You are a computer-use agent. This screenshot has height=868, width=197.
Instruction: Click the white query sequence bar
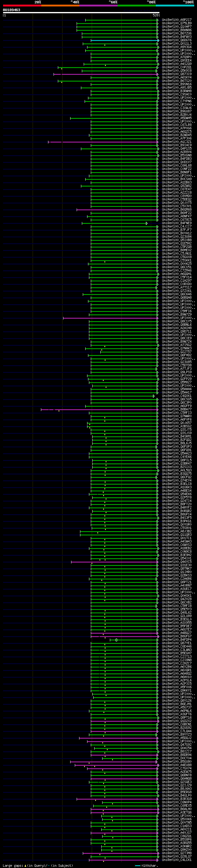point(81,12)
